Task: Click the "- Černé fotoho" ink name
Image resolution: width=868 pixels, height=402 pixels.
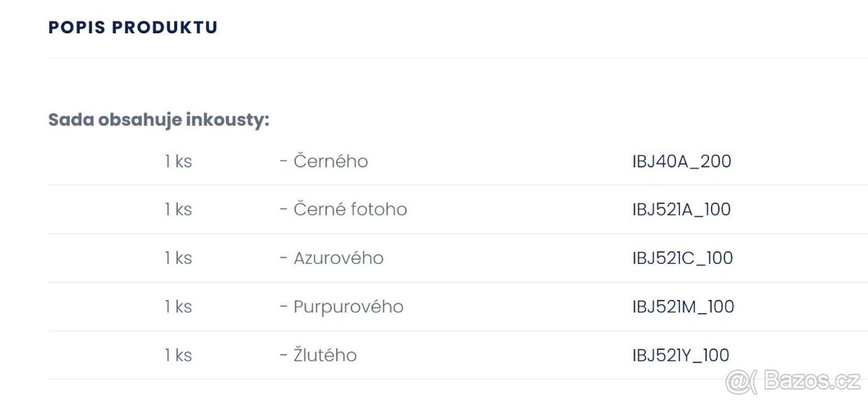Action: point(343,210)
